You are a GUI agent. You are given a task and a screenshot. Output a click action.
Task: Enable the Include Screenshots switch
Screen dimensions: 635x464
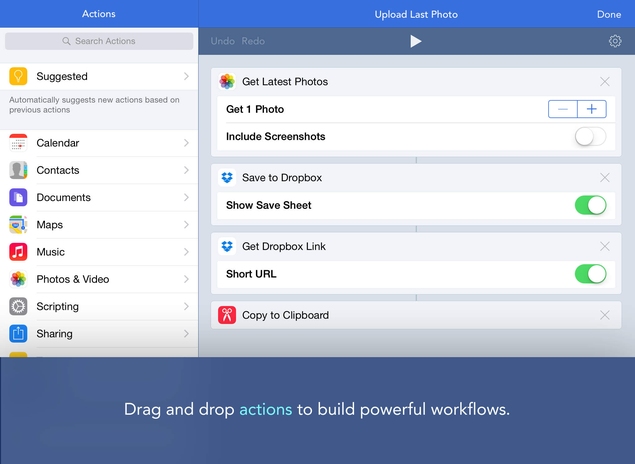590,136
